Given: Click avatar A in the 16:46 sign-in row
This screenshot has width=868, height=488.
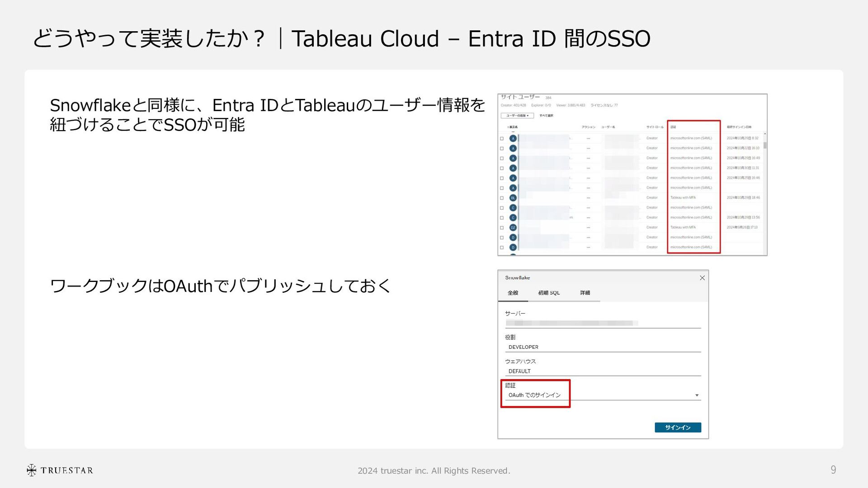Looking at the screenshot, I should pos(513,178).
